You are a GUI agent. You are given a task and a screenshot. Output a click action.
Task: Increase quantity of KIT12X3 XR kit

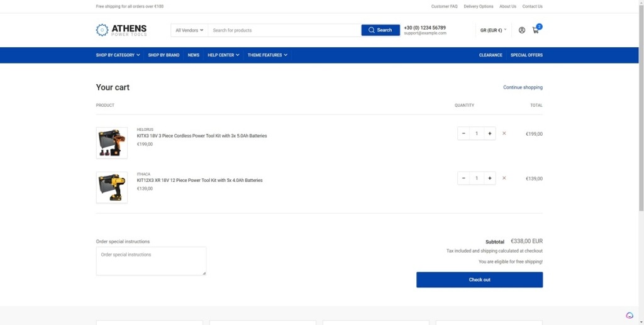point(489,178)
